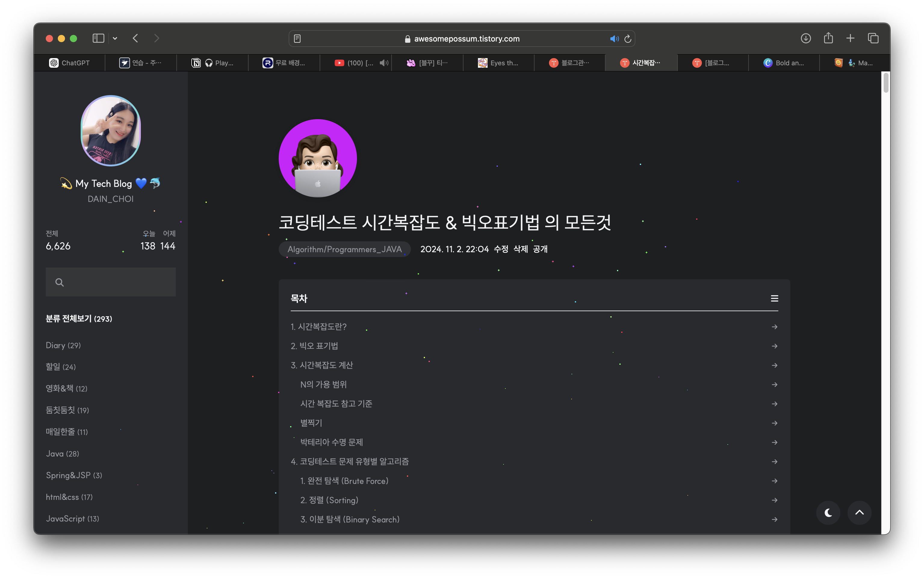
Task: Show tab overview icon
Action: tap(873, 38)
